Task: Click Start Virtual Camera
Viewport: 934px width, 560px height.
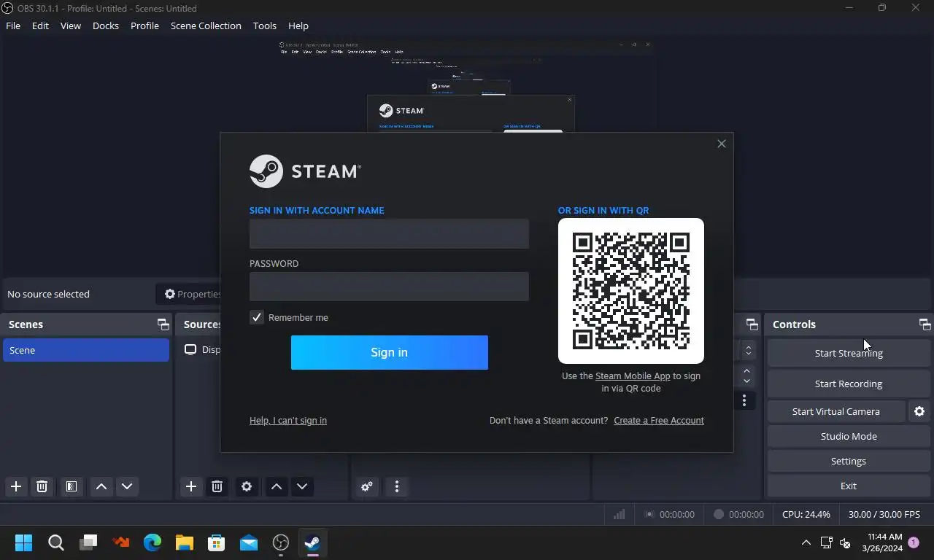Action: (x=836, y=411)
